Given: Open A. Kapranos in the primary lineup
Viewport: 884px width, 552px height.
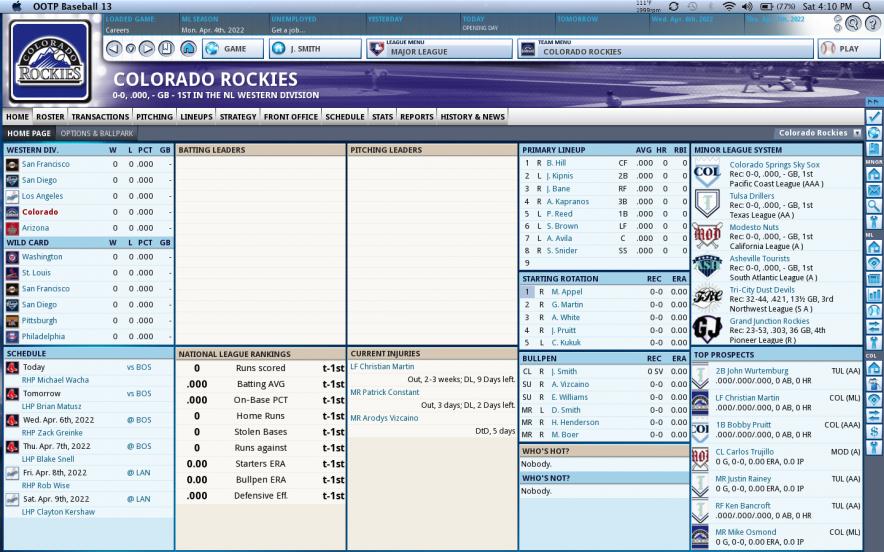Looking at the screenshot, I should (x=567, y=201).
